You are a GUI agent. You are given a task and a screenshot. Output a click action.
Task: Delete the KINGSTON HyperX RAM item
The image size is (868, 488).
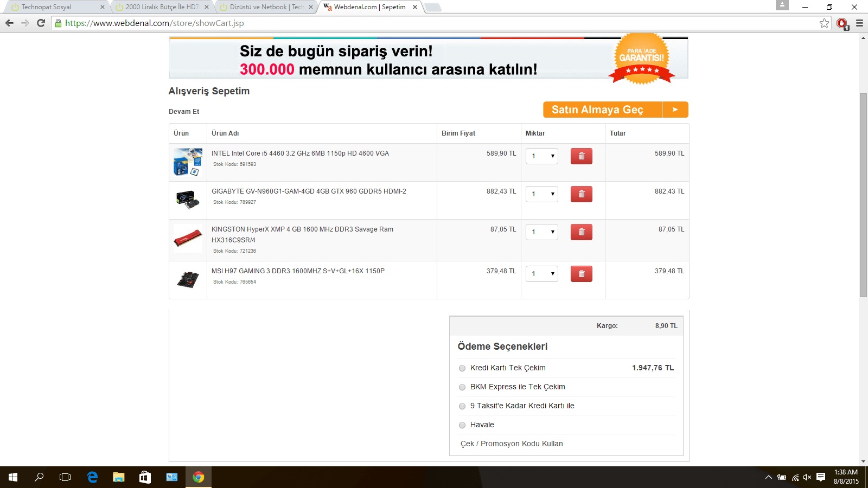point(581,232)
